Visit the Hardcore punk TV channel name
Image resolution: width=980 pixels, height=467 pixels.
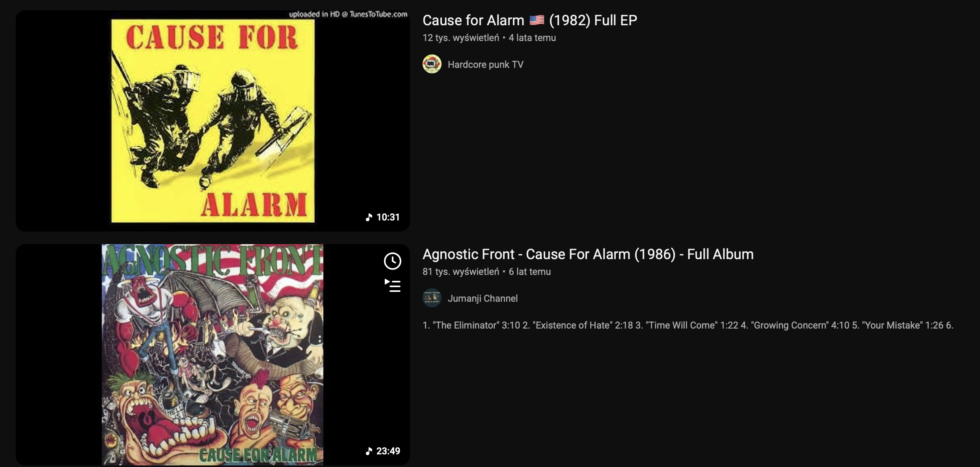pos(486,65)
